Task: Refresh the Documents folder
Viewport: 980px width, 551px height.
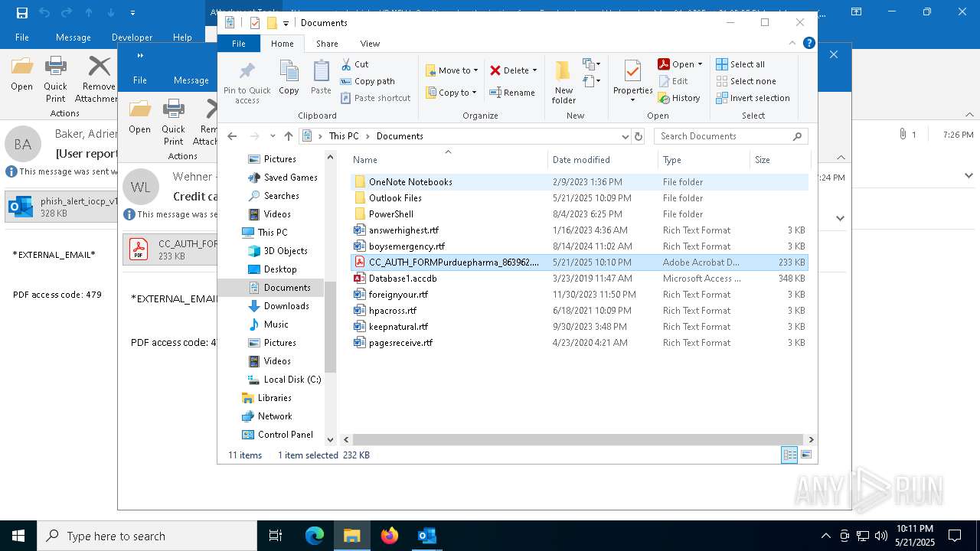Action: click(x=639, y=136)
